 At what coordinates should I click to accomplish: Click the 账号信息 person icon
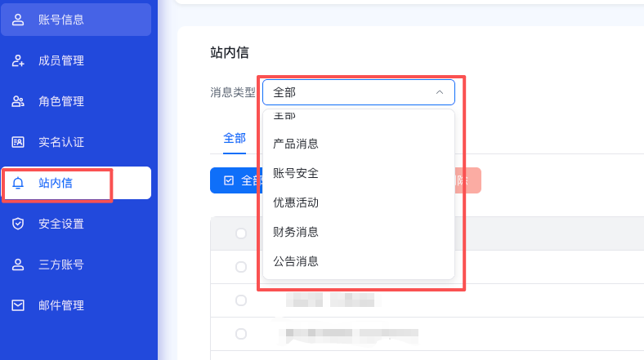click(x=18, y=20)
